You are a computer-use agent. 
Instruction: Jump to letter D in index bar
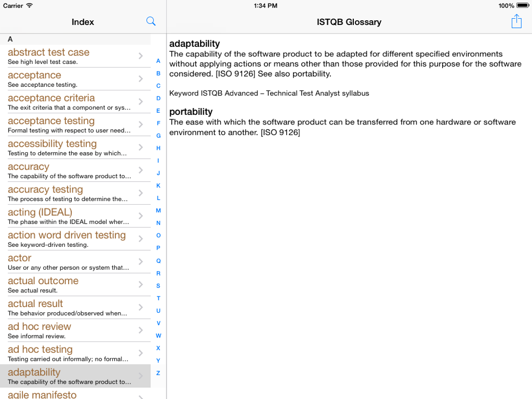click(158, 98)
